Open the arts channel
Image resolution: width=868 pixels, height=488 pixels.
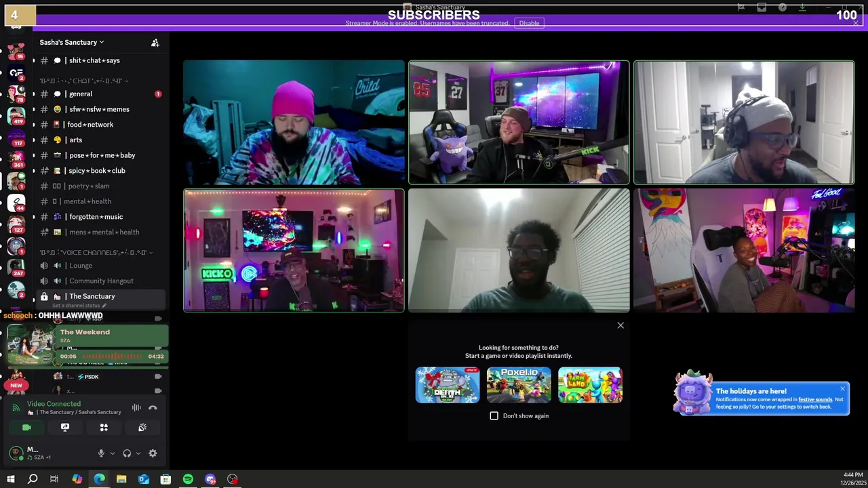100,140
